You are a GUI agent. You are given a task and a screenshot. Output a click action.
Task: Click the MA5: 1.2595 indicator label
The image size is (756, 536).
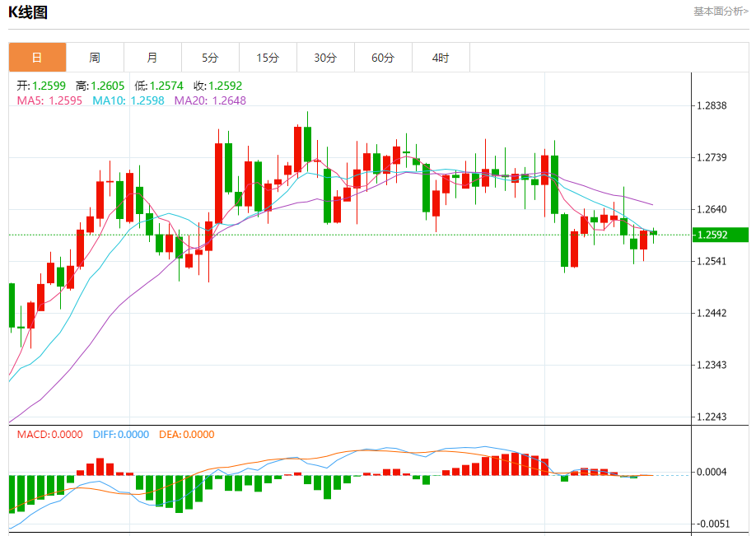[x=49, y=100]
